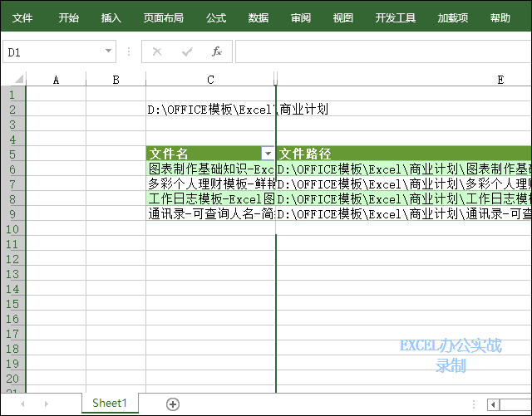Click the 多彩个人理财模板 file name cell
Screen dimensions: 532x416
click(210, 184)
